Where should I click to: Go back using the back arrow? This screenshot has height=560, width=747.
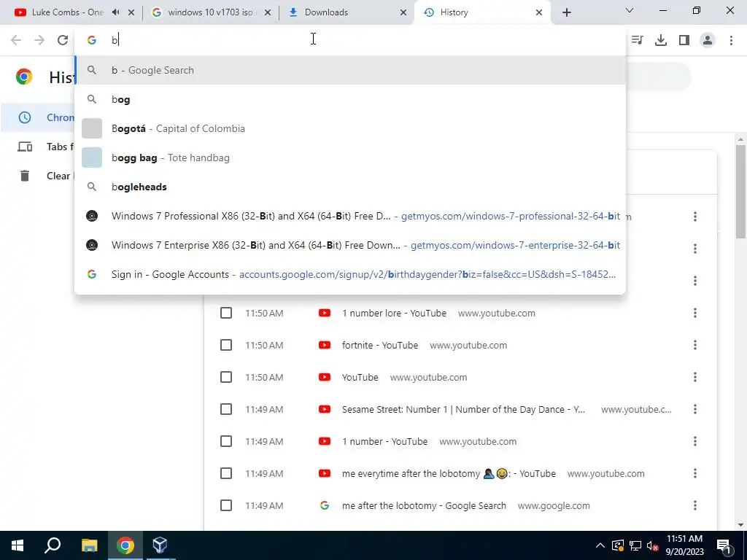tap(16, 40)
